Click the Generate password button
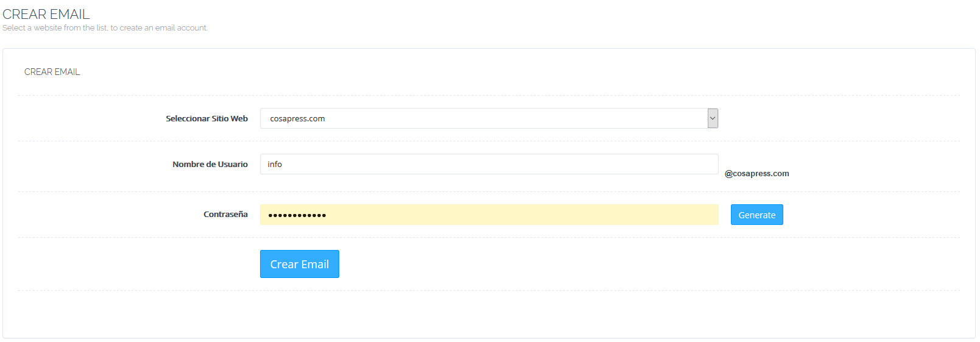Viewport: 980px width, 342px height. point(757,215)
